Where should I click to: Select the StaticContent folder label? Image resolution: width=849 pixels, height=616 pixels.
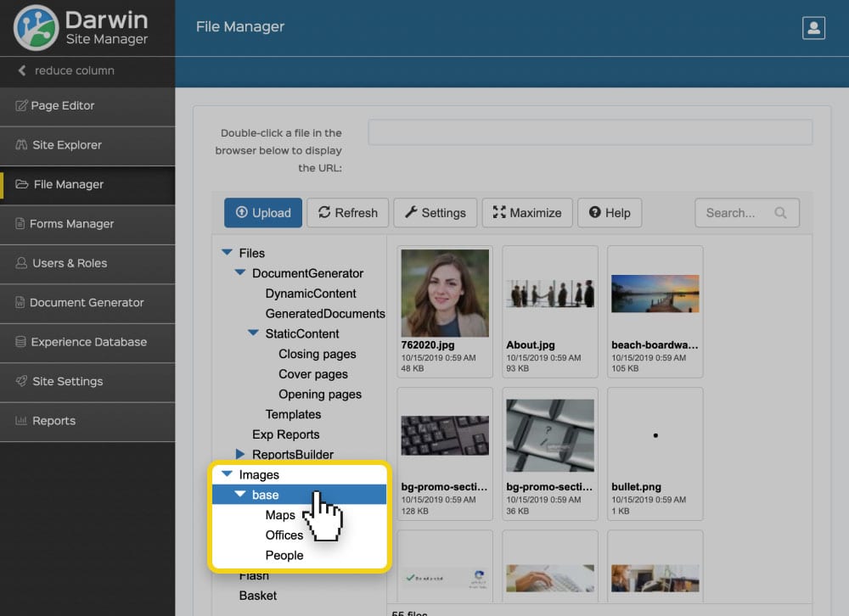tap(301, 334)
